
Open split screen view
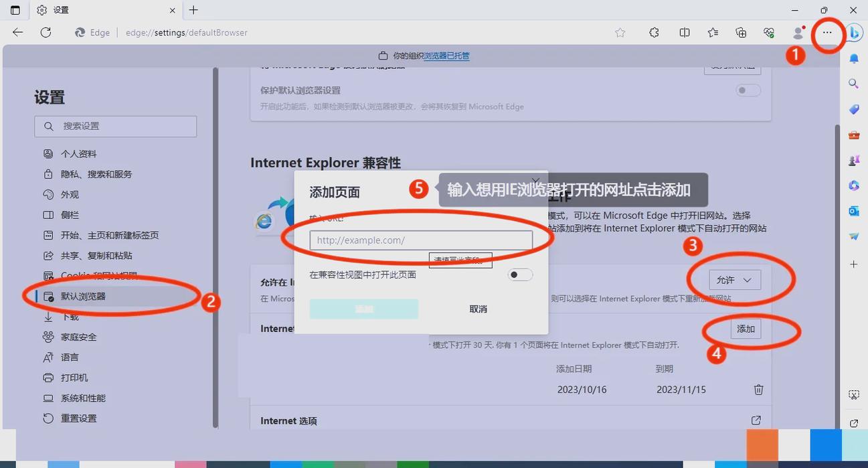(683, 32)
